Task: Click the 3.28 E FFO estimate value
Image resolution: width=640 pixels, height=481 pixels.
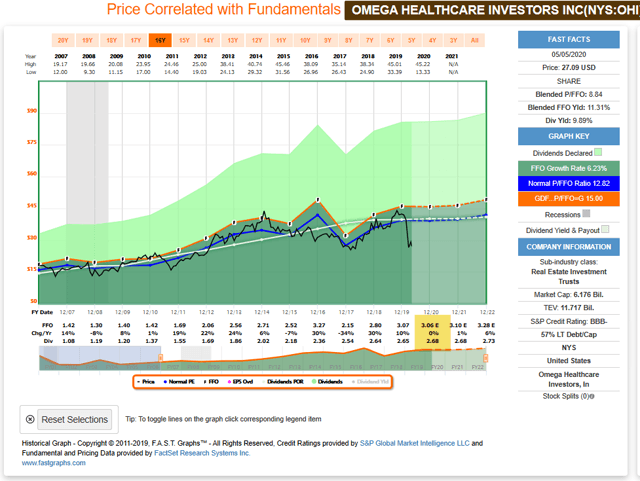Action: pyautogui.click(x=486, y=325)
